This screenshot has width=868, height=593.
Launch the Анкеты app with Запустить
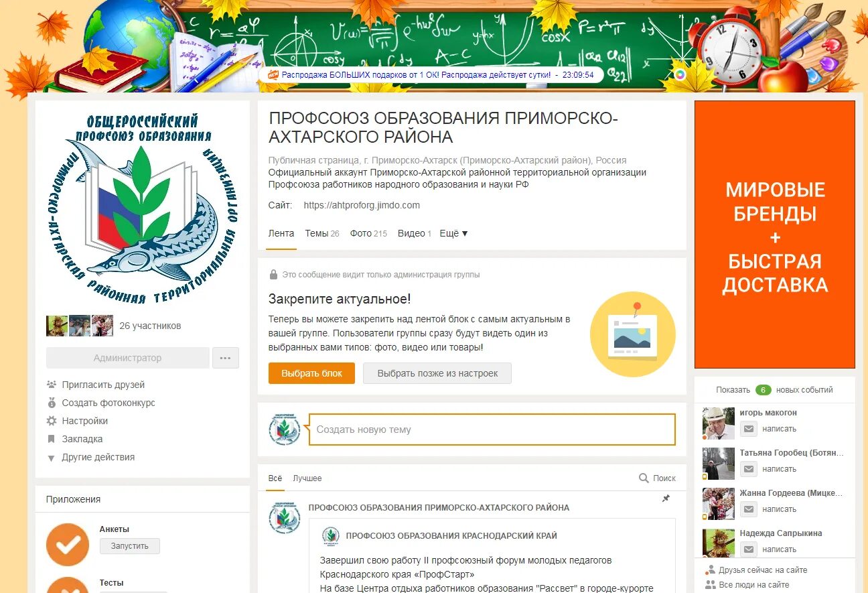130,546
